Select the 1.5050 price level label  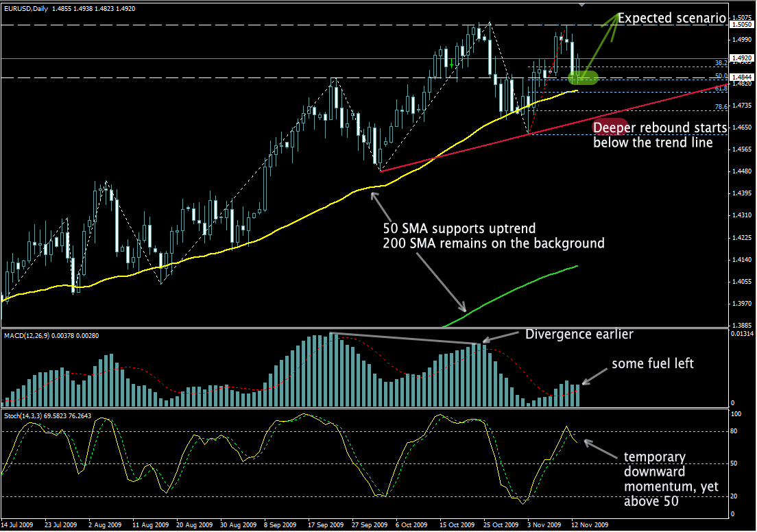(740, 25)
